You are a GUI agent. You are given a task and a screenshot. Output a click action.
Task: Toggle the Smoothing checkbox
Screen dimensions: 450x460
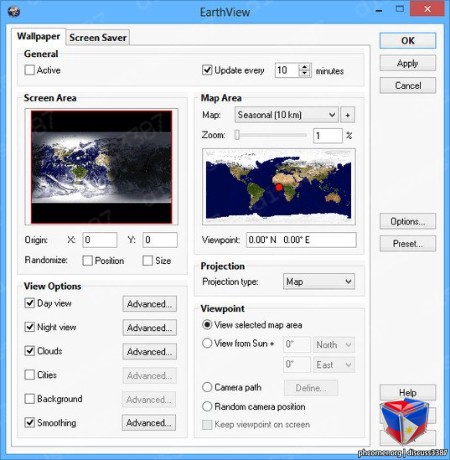(30, 423)
